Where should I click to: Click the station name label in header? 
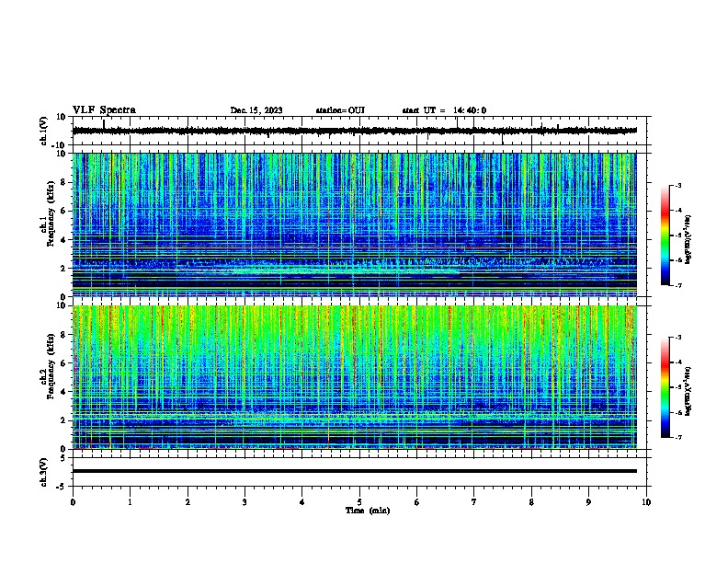click(340, 110)
